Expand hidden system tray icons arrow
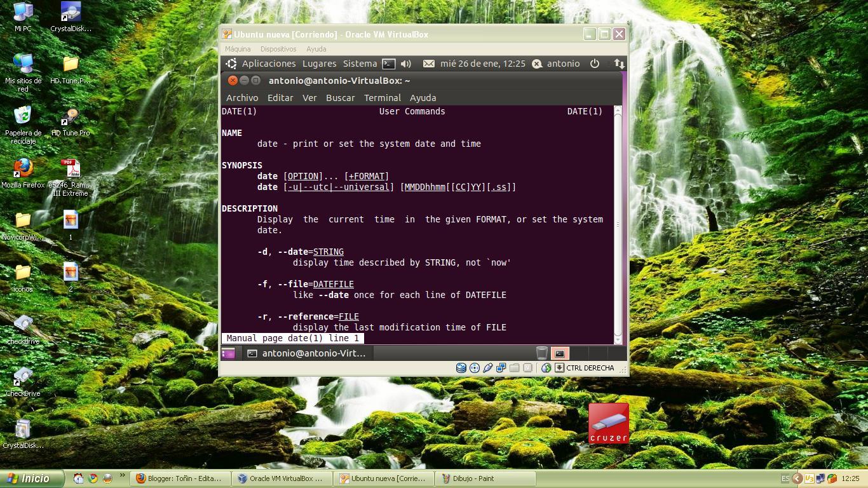Image resolution: width=868 pixels, height=488 pixels. click(x=796, y=478)
